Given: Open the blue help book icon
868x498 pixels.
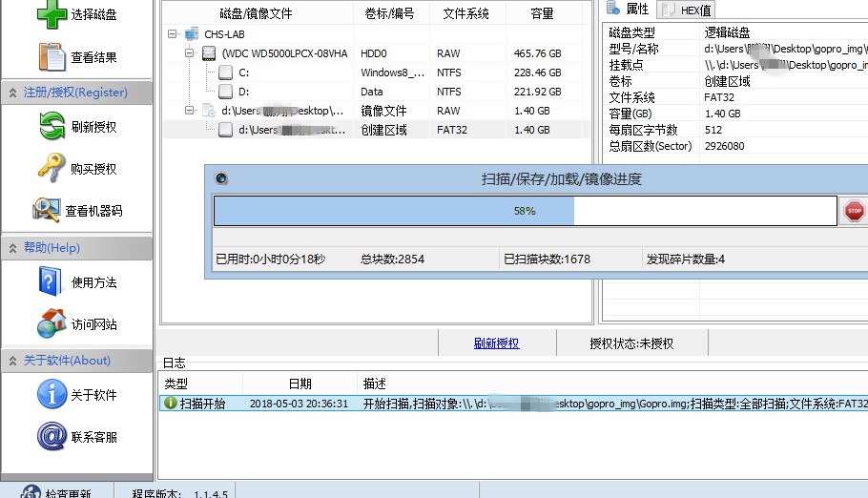Looking at the screenshot, I should pos(50,281).
